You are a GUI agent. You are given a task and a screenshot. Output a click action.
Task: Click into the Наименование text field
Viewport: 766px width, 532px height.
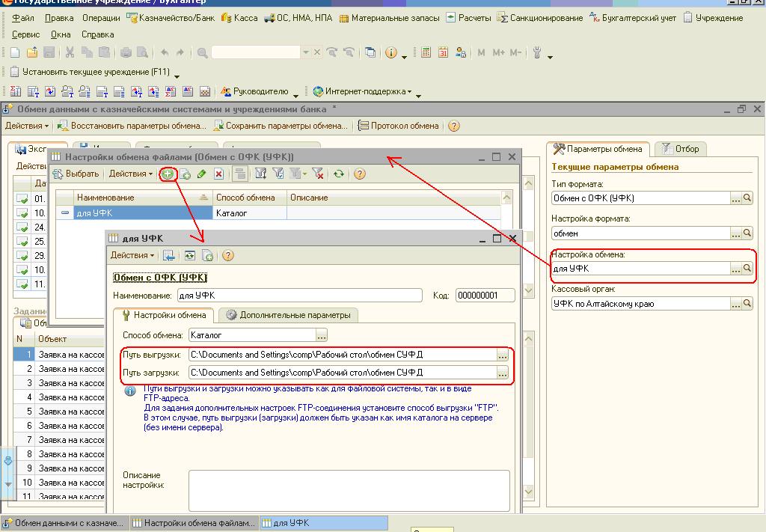[299, 296]
